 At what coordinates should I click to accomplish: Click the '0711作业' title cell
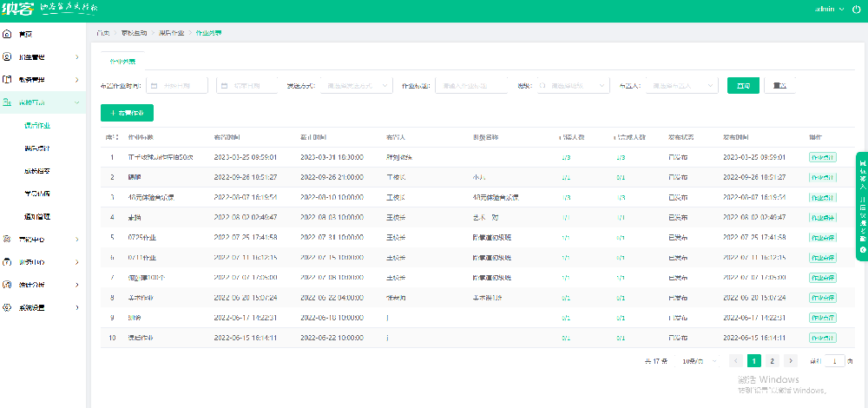point(141,258)
